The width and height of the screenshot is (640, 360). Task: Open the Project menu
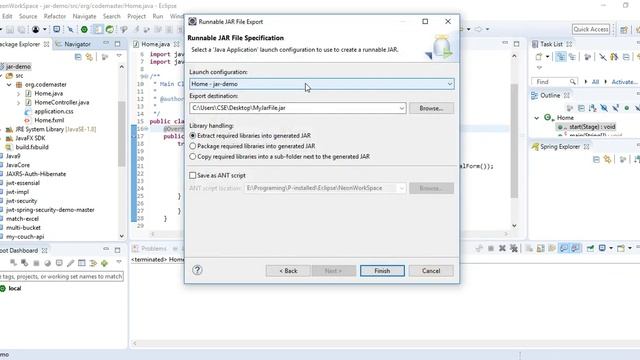click(136, 16)
